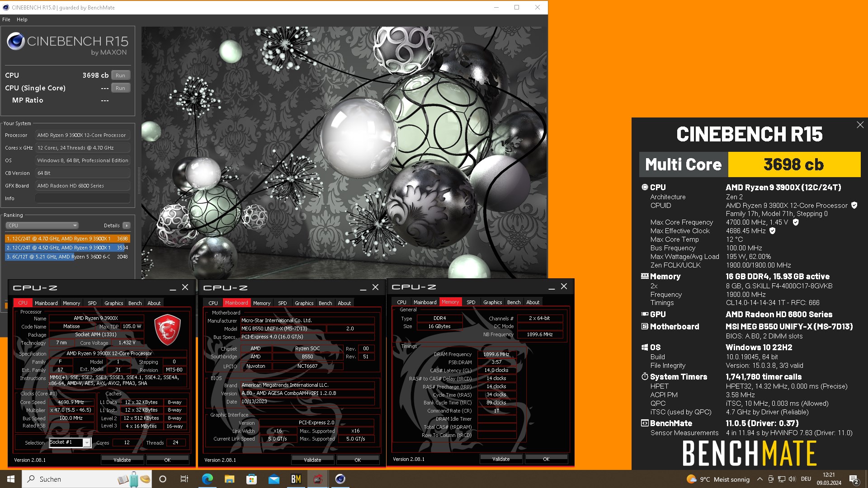Click Validate in the second CPU-Z window

(x=312, y=460)
